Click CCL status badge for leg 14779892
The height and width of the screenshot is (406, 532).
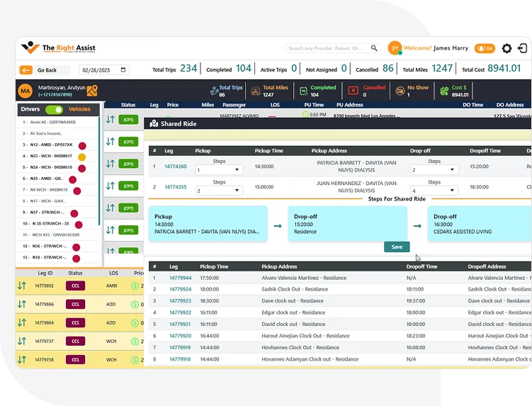75,286
